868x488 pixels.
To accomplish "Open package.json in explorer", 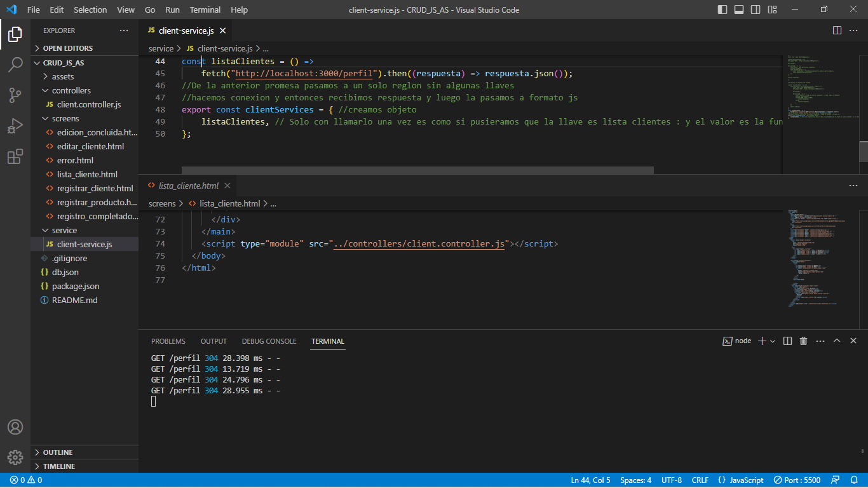I will 85,286.
